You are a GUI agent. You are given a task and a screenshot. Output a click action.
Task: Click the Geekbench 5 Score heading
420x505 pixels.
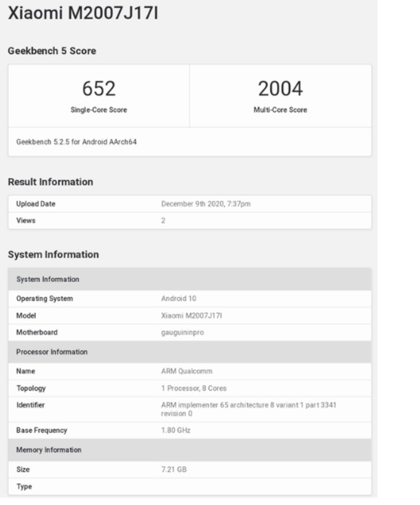click(x=52, y=51)
